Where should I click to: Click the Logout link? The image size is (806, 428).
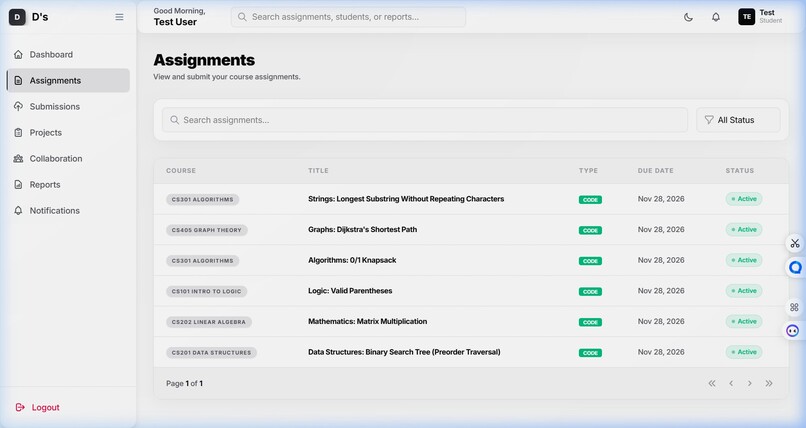point(38,407)
